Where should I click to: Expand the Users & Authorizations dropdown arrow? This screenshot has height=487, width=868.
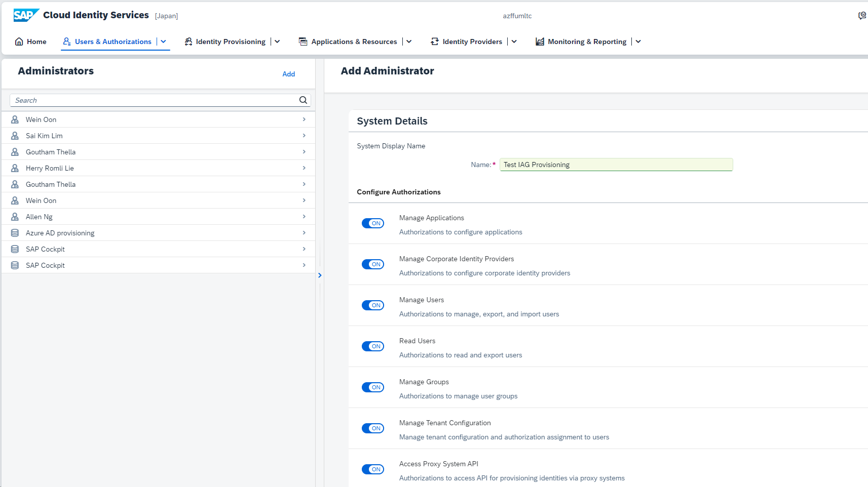pos(164,42)
